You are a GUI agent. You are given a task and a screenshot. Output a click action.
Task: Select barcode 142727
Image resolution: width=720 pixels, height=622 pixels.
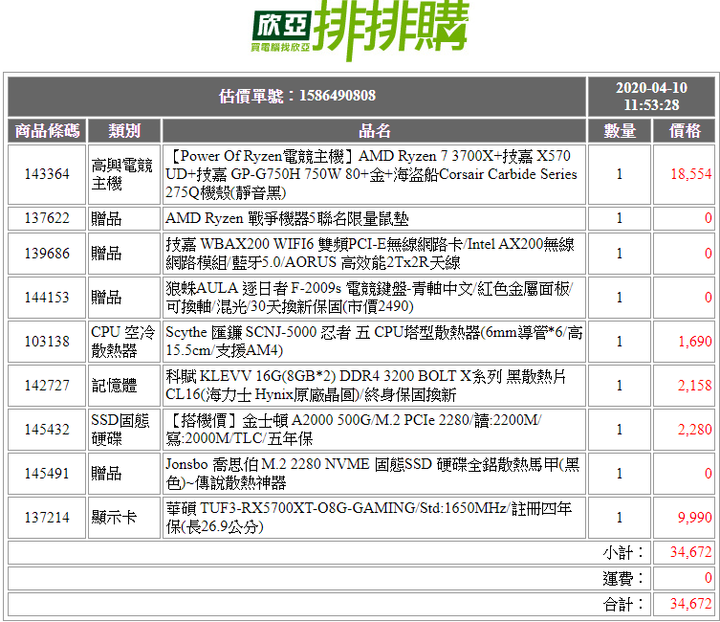(x=47, y=386)
